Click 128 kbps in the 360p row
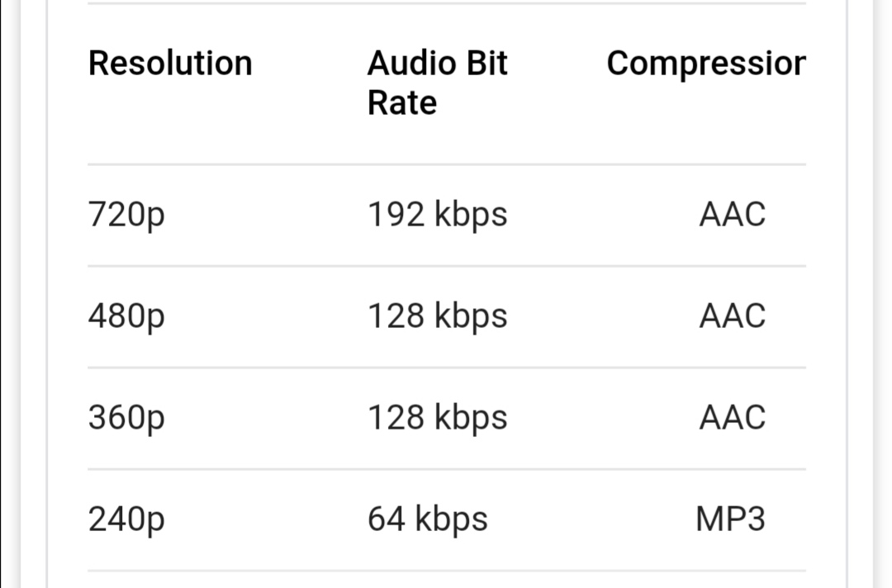The image size is (892, 588). 437,418
